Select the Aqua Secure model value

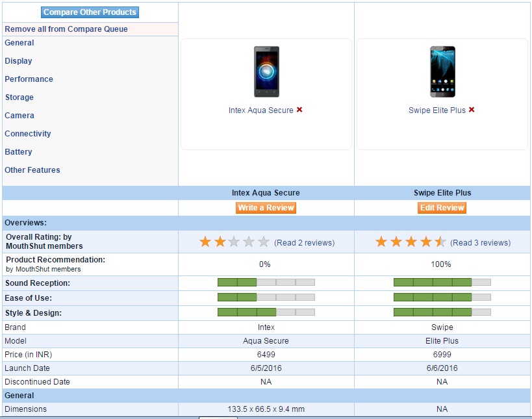click(x=266, y=341)
